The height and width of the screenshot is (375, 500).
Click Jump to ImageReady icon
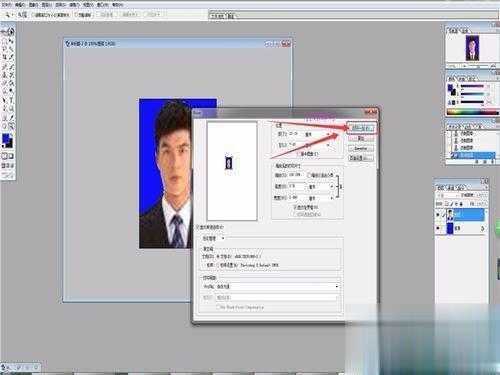(8, 175)
